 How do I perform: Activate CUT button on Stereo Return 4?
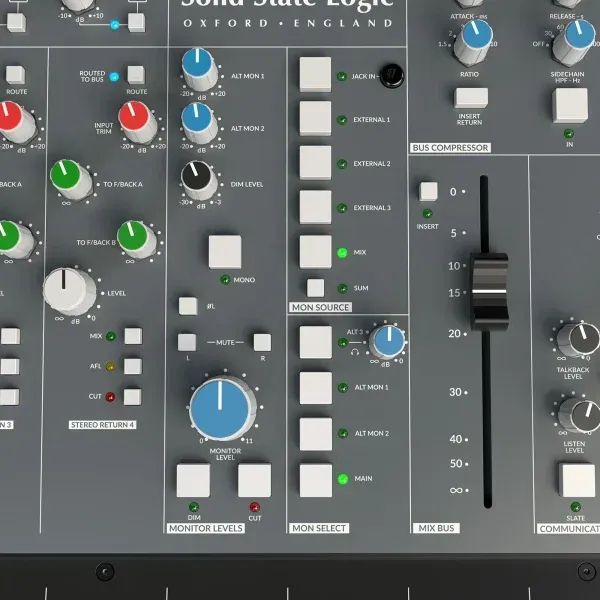click(132, 397)
